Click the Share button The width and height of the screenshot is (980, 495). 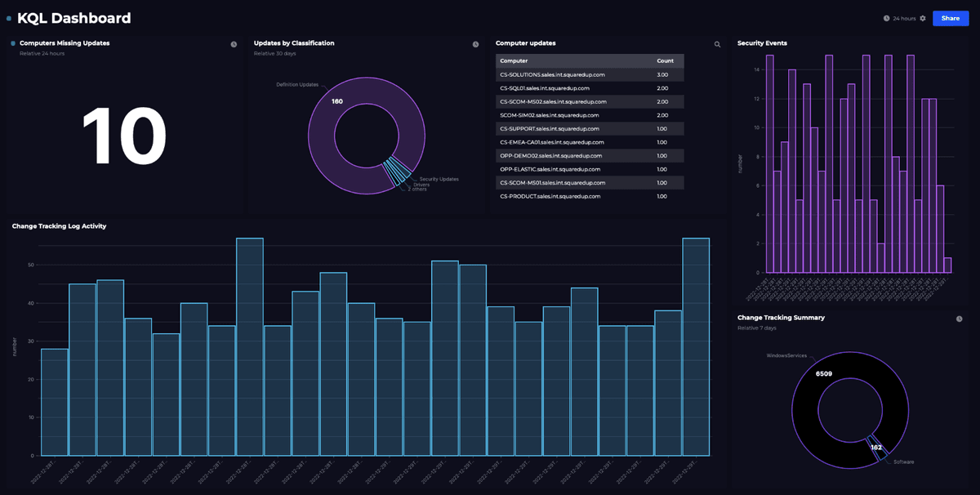tap(950, 17)
